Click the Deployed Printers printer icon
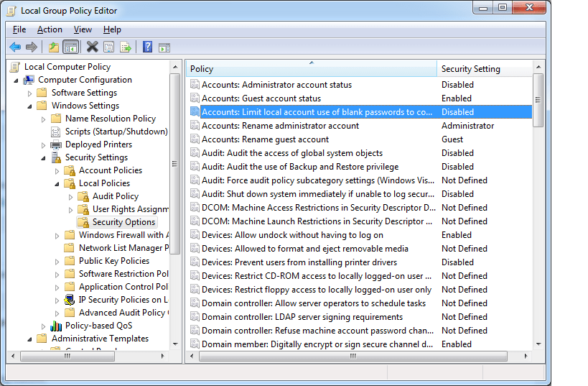Viewport: 588px width, 386px height. 56,144
